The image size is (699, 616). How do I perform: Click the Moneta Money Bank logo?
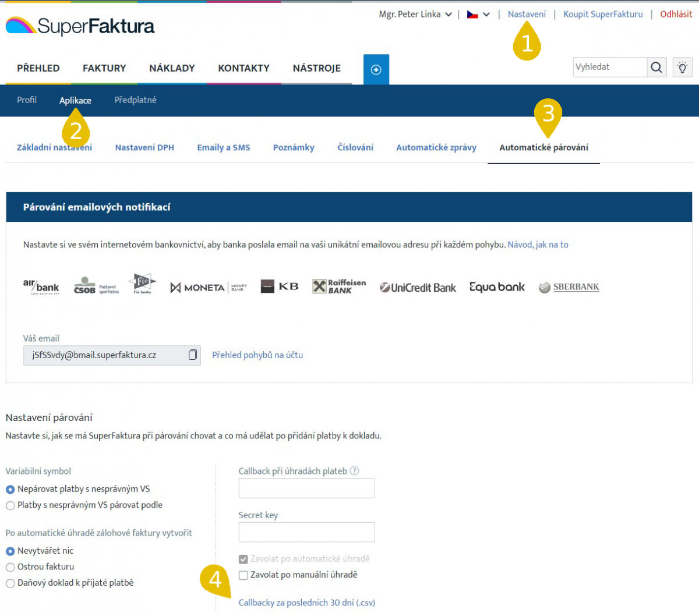[209, 287]
